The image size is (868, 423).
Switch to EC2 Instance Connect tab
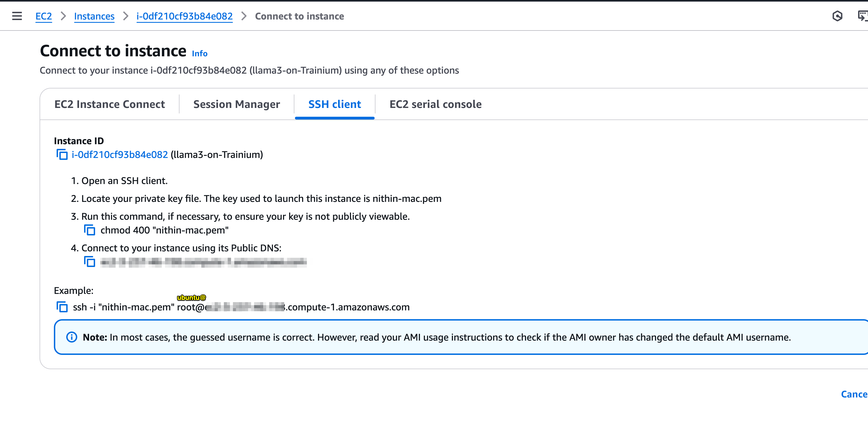pos(109,104)
